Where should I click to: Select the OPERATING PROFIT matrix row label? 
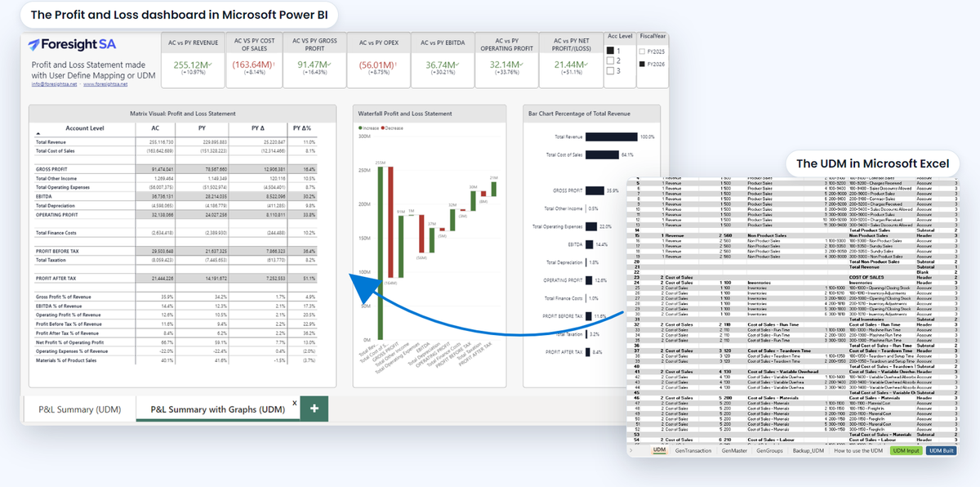56,214
